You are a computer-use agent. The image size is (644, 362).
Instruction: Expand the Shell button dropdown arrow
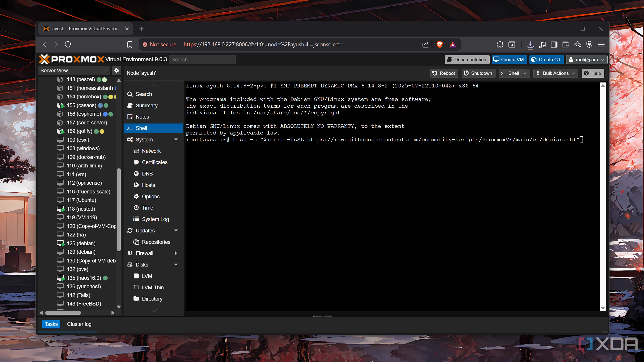click(525, 73)
